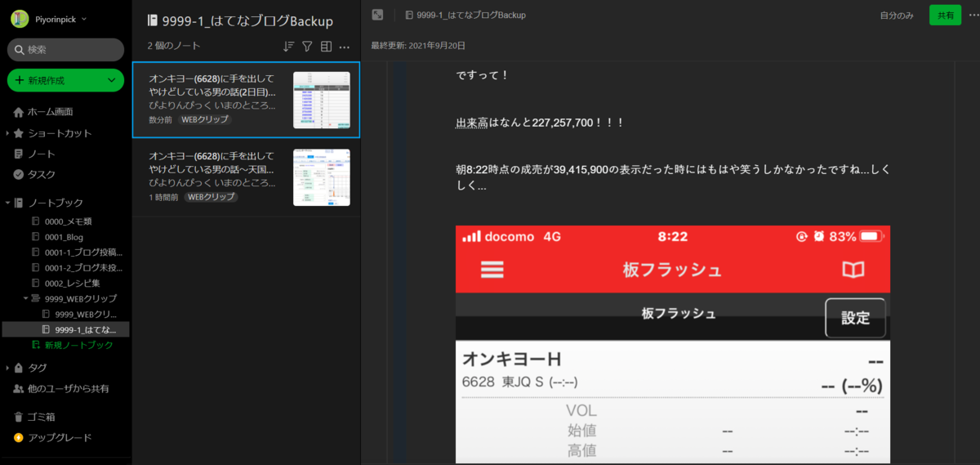
Task: Select the 9999_WEBクリップ stack row
Action: pyautogui.click(x=75, y=298)
